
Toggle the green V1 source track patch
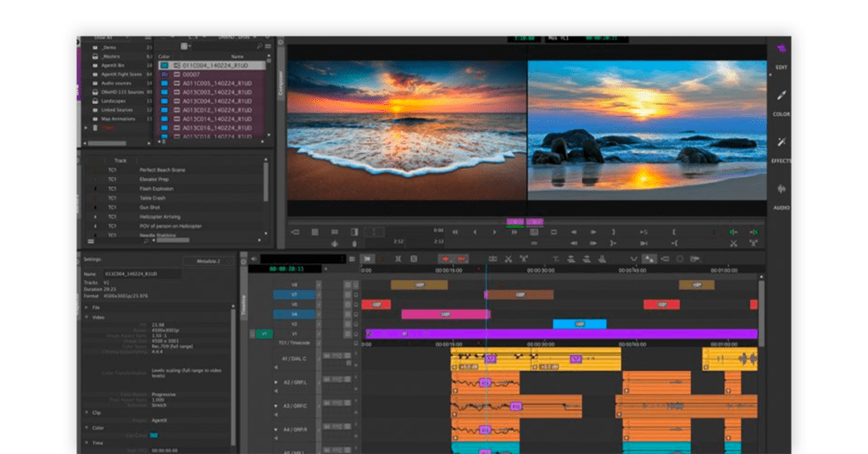264,334
